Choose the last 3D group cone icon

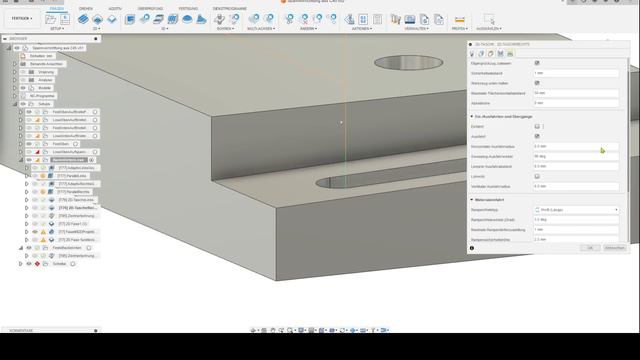pyautogui.click(x=201, y=19)
